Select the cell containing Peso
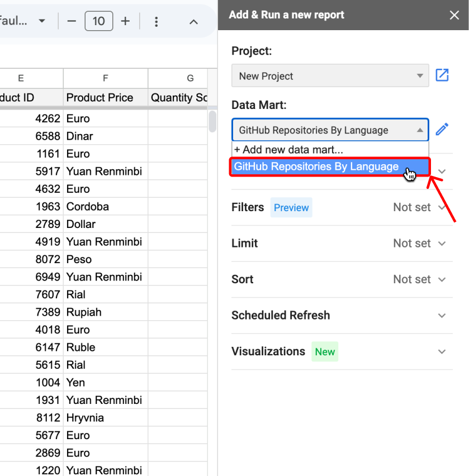Screen dimensions: 469x476 pyautogui.click(x=106, y=260)
